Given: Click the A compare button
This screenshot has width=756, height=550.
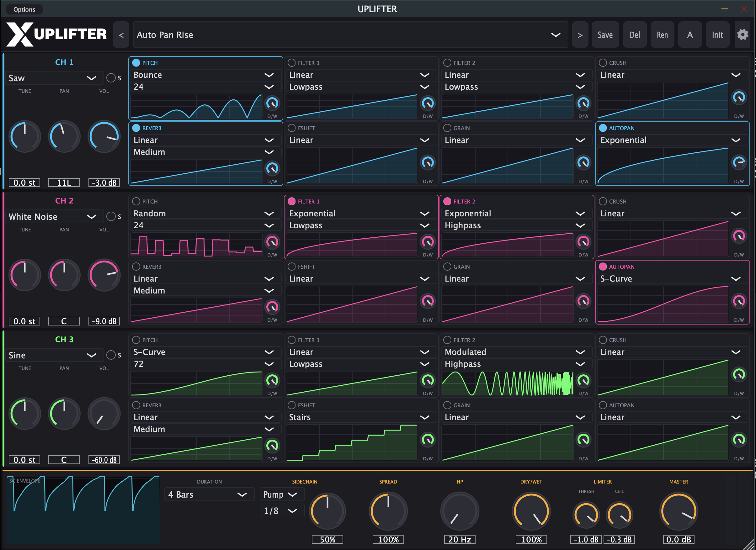Looking at the screenshot, I should pyautogui.click(x=690, y=34).
